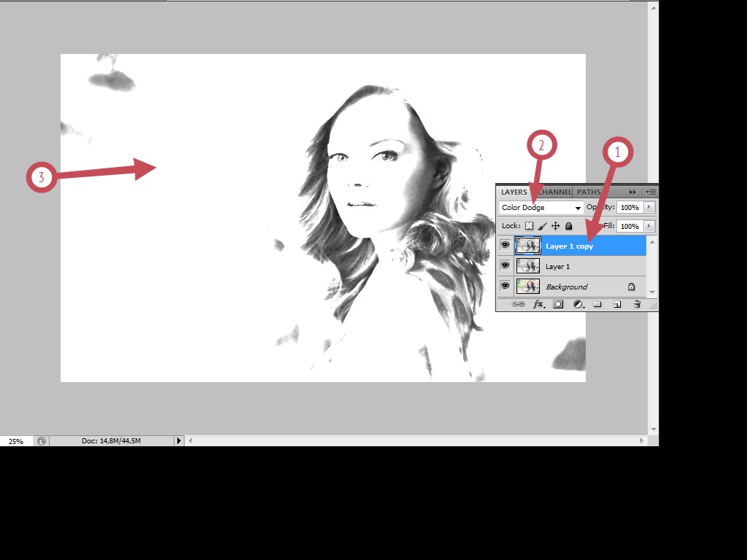This screenshot has height=560, width=747.
Task: Collapse panel with double-arrow icon
Action: pos(632,192)
